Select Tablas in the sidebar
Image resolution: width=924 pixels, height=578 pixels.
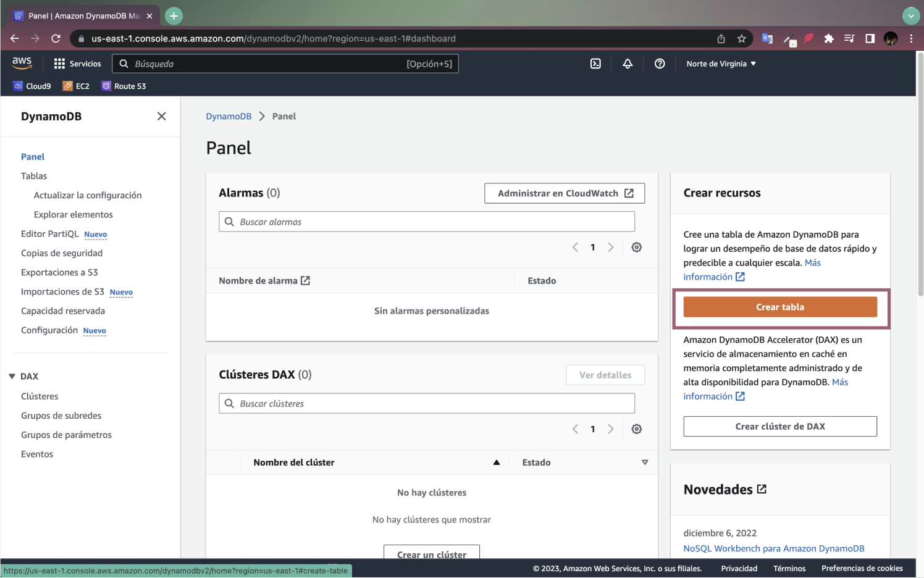pyautogui.click(x=34, y=176)
